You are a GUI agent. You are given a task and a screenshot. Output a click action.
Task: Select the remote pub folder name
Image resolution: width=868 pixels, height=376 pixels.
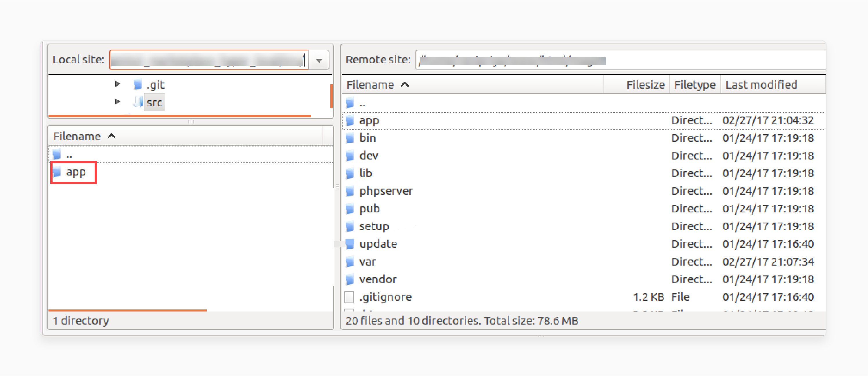click(369, 209)
